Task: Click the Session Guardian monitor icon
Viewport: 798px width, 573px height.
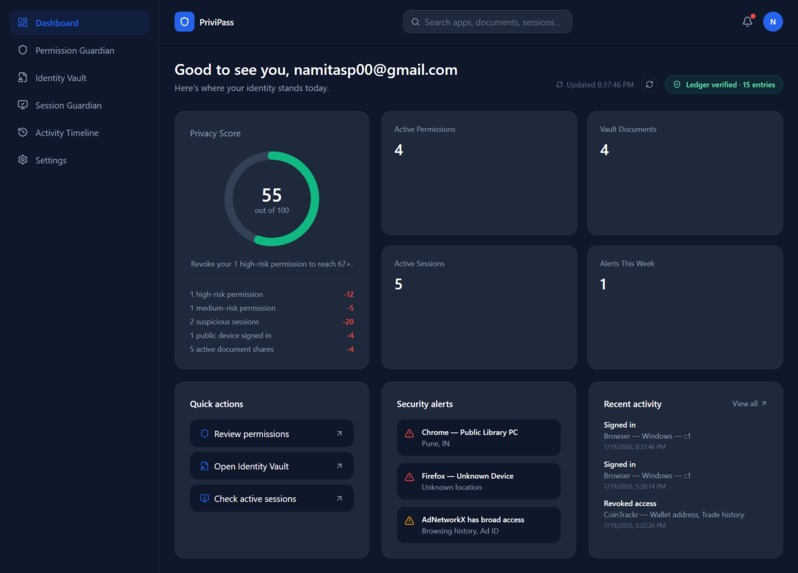Action: [22, 105]
